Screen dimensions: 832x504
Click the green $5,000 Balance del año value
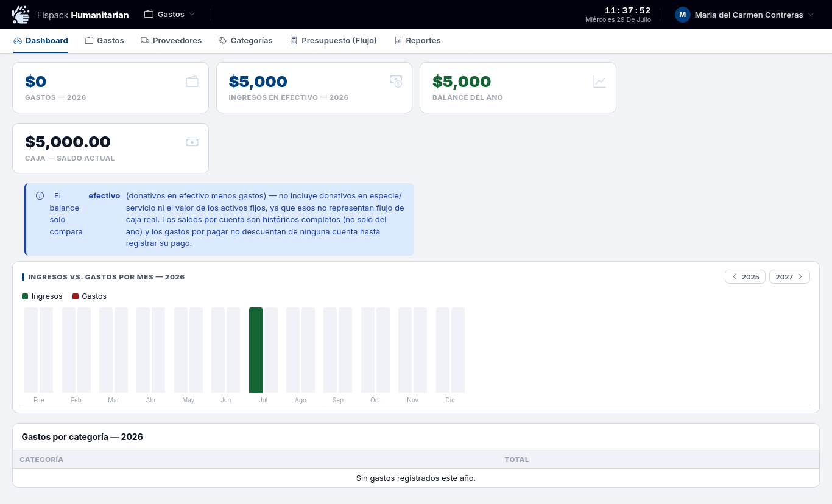pos(462,82)
